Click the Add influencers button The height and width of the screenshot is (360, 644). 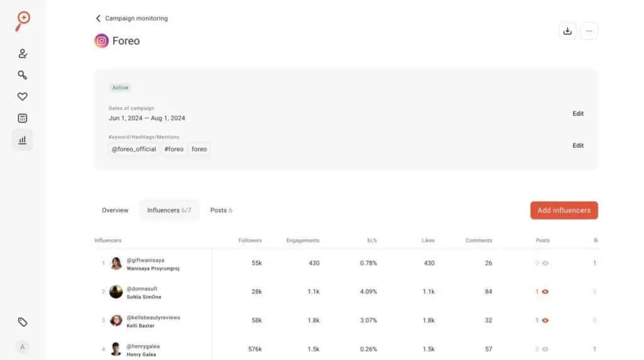pyautogui.click(x=563, y=210)
